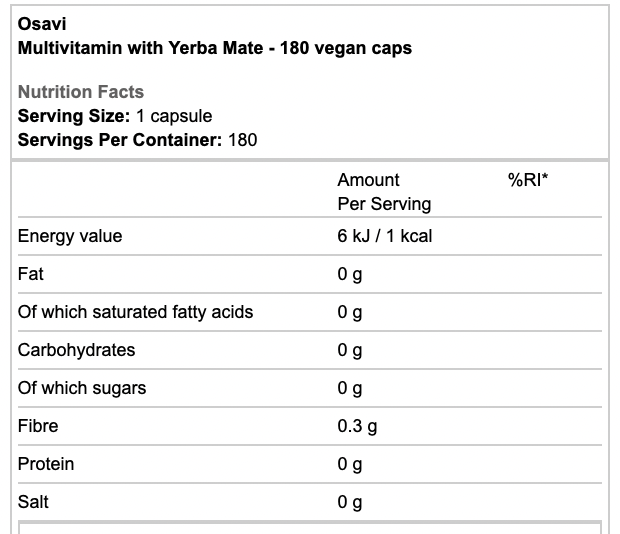This screenshot has width=620, height=534.
Task: Click the saturated fatty acids row label
Action: tap(135, 312)
